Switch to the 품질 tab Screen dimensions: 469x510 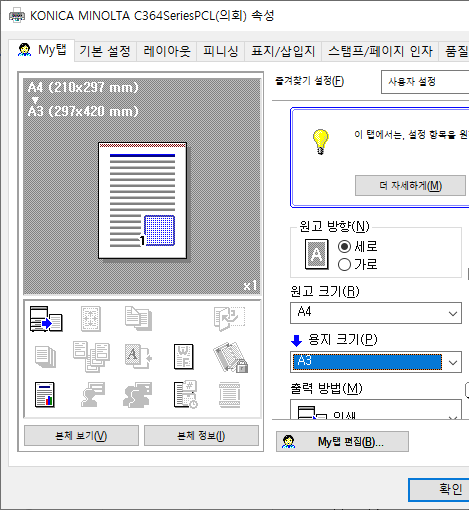click(454, 52)
